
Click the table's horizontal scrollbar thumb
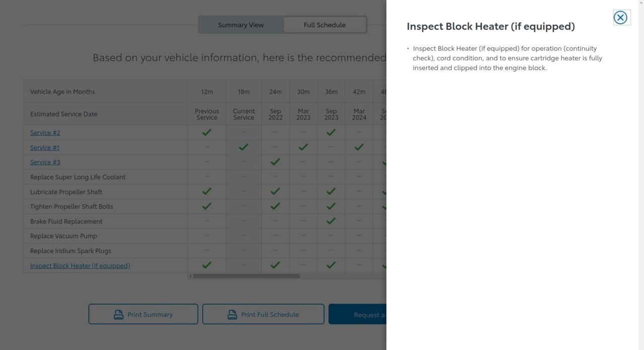point(247,276)
